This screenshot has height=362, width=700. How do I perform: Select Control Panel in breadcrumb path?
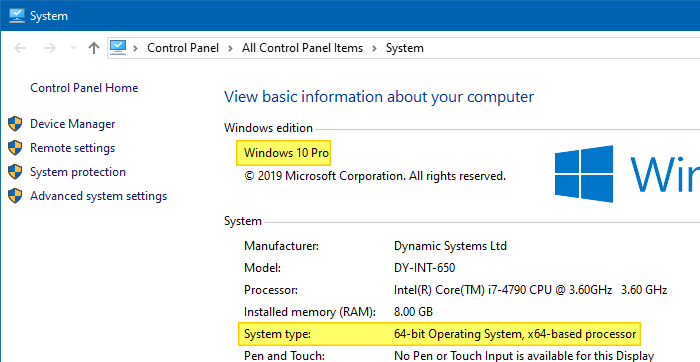tap(183, 48)
